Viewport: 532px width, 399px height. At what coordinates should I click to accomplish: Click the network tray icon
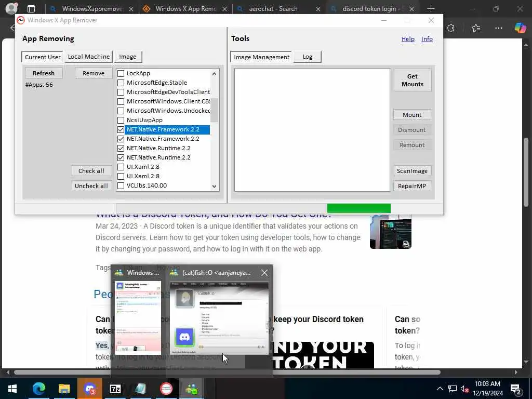tap(453, 389)
